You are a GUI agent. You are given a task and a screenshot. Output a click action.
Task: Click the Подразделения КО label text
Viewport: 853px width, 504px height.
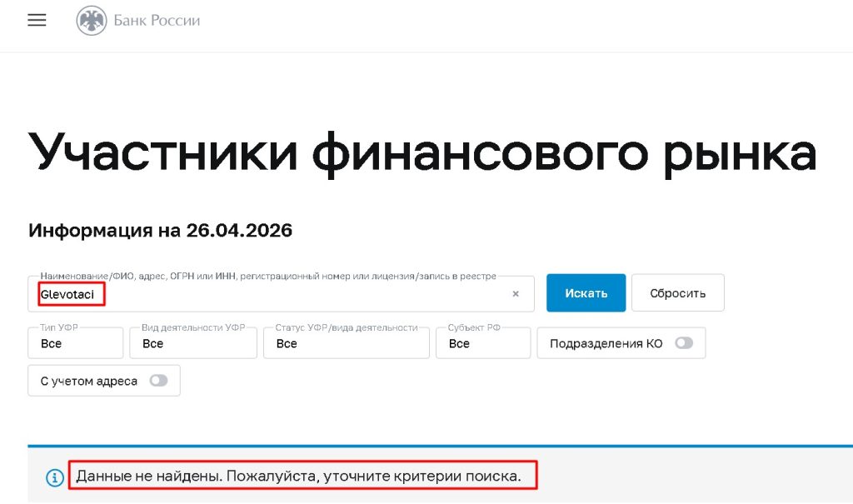[x=606, y=343]
